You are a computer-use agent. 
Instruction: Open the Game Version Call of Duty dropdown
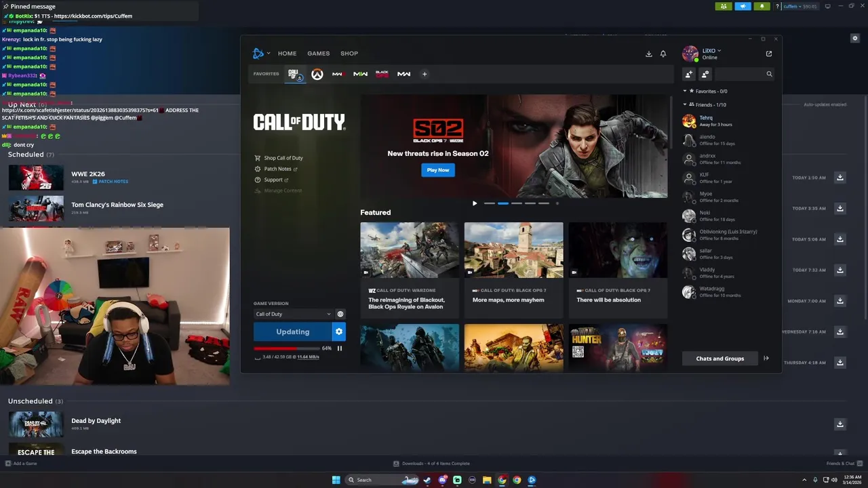(293, 314)
